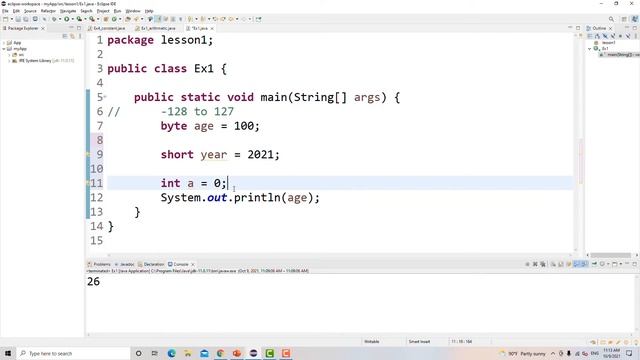Collapse the Ex1 class in Outline
The height and width of the screenshot is (360, 640).
tap(590, 49)
